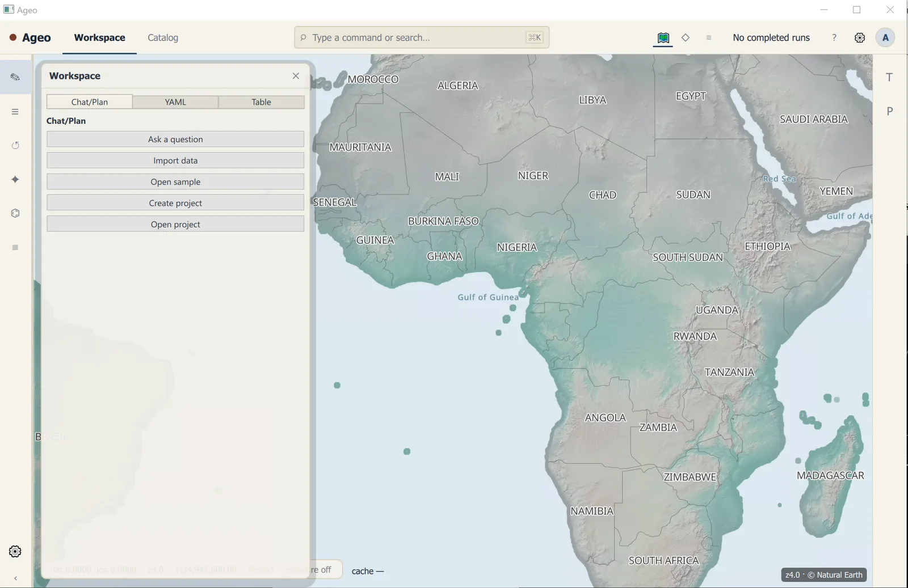
Task: Open help via the question mark icon
Action: pyautogui.click(x=834, y=37)
